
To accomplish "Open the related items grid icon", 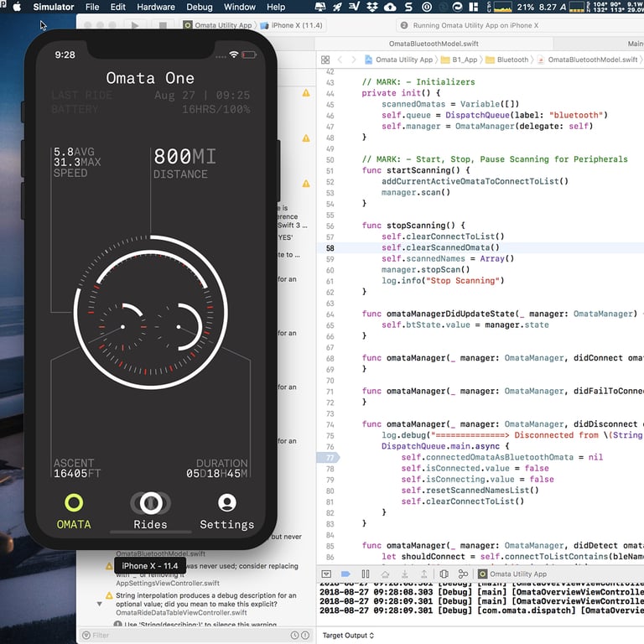I will point(325,60).
